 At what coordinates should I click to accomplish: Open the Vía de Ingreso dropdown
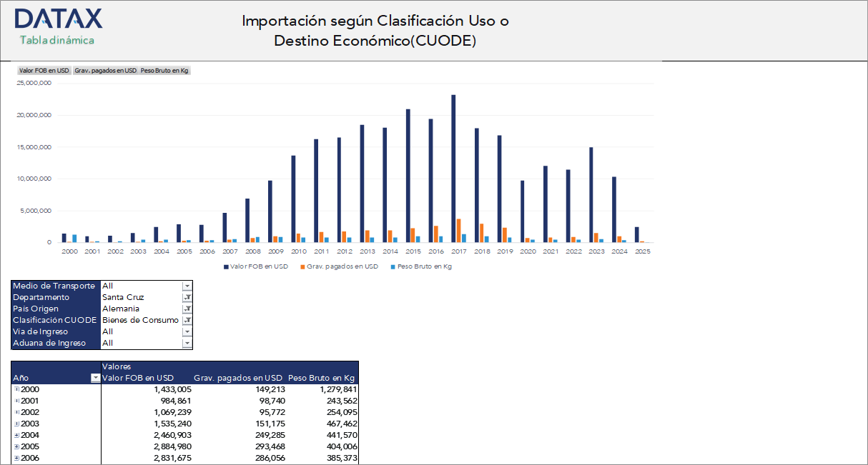click(187, 331)
